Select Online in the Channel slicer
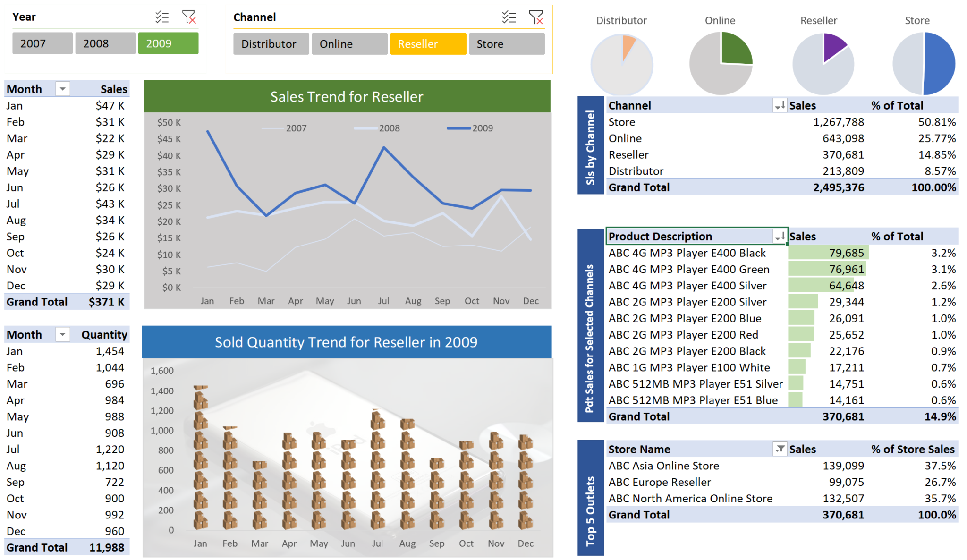 [349, 44]
